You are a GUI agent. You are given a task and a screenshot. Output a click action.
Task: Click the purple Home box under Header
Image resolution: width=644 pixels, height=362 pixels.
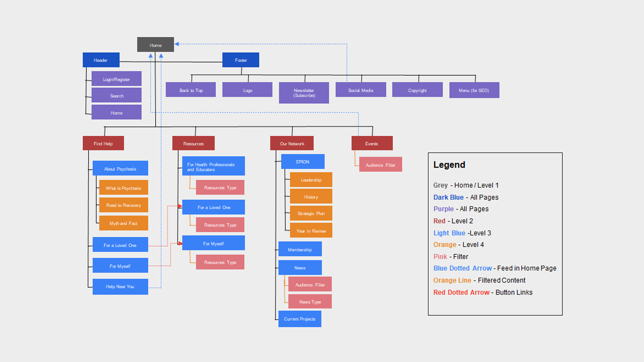click(116, 112)
